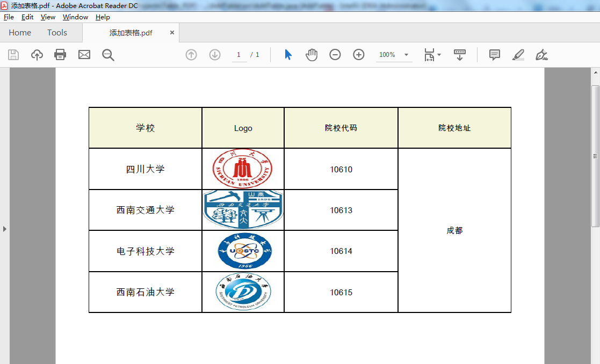Screen dimensions: 600x364
Task: Go to next page arrow
Action: [215, 55]
